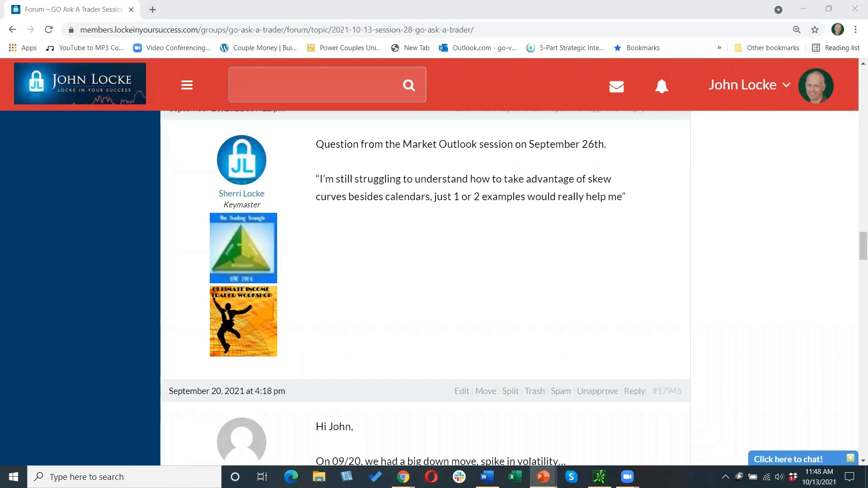Open the Chrome three-dot menu
868x488 pixels.
(855, 30)
